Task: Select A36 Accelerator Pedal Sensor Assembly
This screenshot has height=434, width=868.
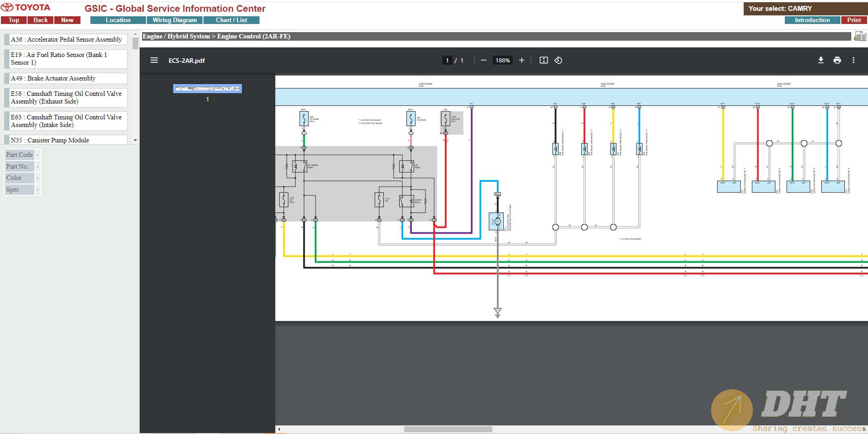Action: click(x=66, y=39)
